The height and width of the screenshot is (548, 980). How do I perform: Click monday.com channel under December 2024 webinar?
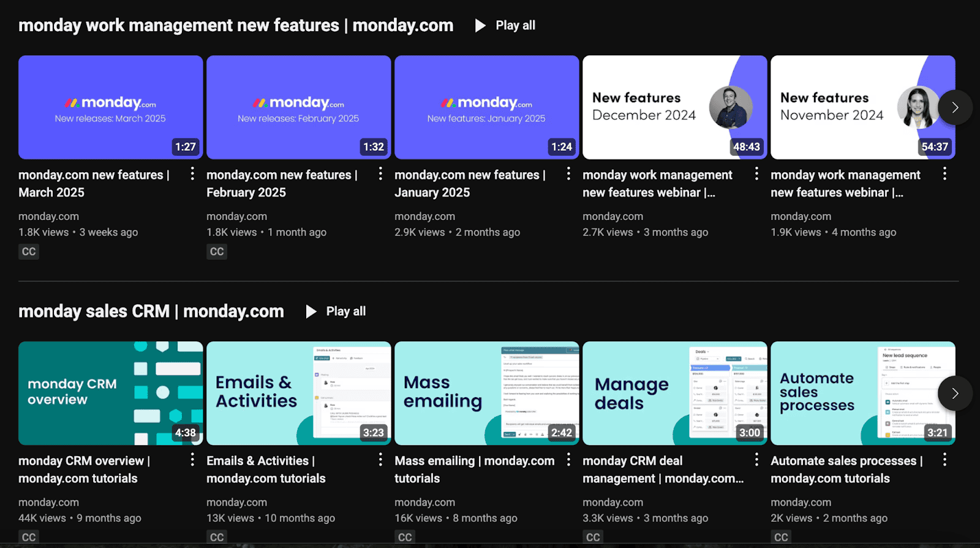[x=613, y=216]
